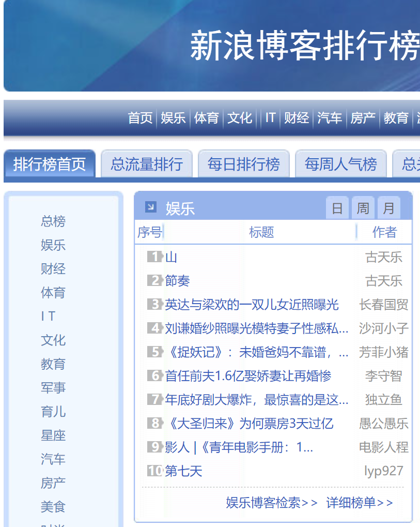Go to 教育 in the left sidebar
The height and width of the screenshot is (527, 420).
pos(53,364)
